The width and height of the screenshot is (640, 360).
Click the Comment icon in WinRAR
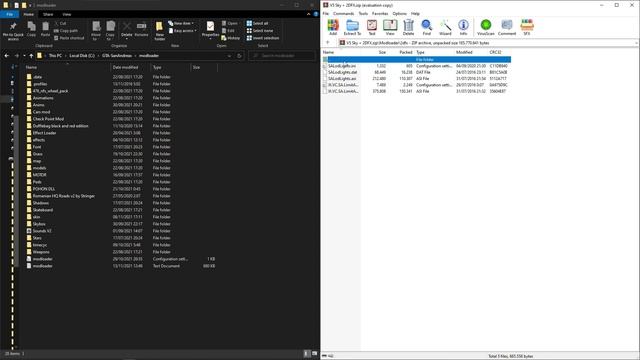pyautogui.click(x=507, y=27)
